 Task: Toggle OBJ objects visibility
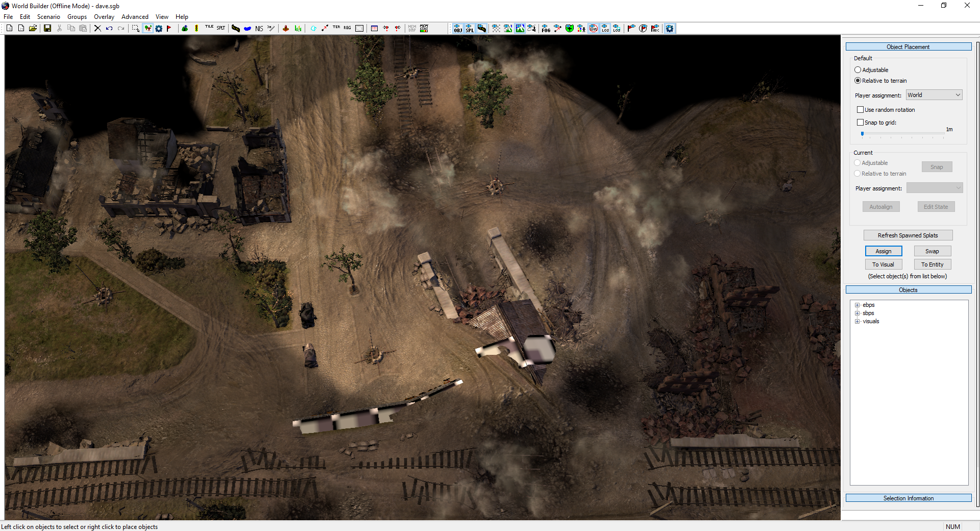pos(458,29)
